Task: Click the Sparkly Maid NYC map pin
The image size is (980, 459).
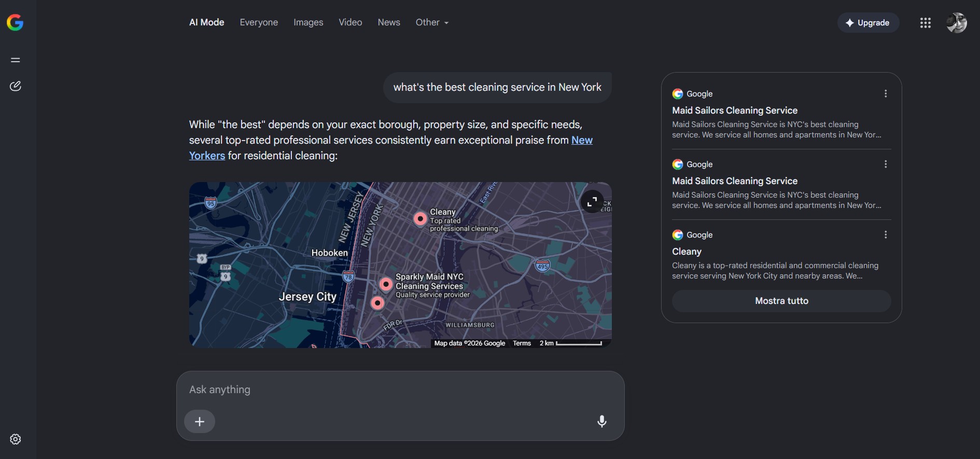Action: (386, 284)
